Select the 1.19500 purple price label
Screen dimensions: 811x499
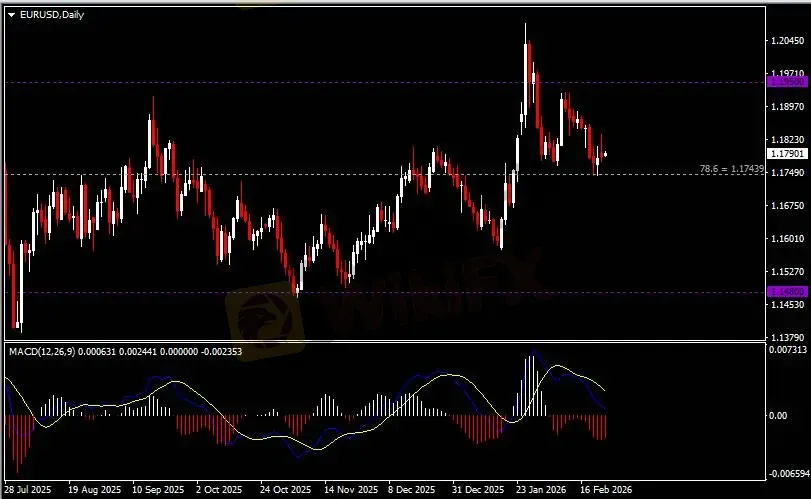pos(787,82)
